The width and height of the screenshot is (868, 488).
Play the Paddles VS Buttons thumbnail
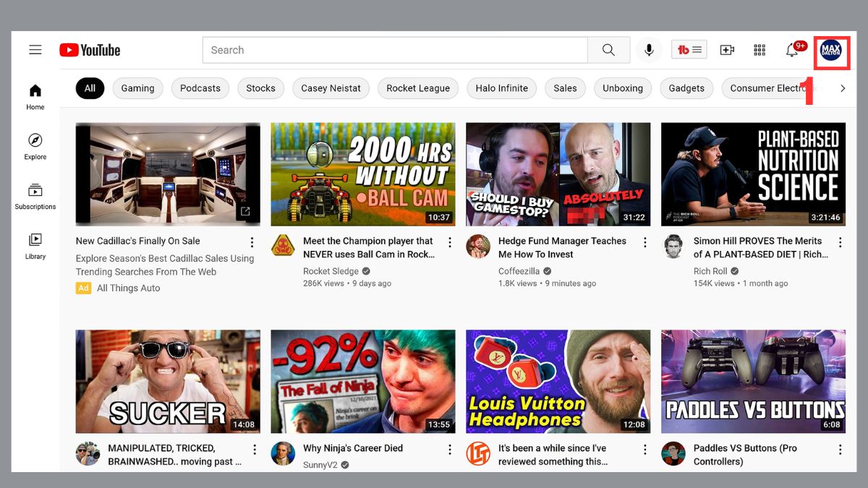click(754, 382)
